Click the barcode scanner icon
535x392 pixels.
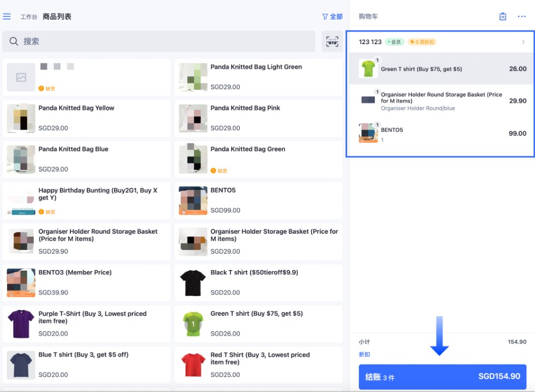[x=332, y=41]
